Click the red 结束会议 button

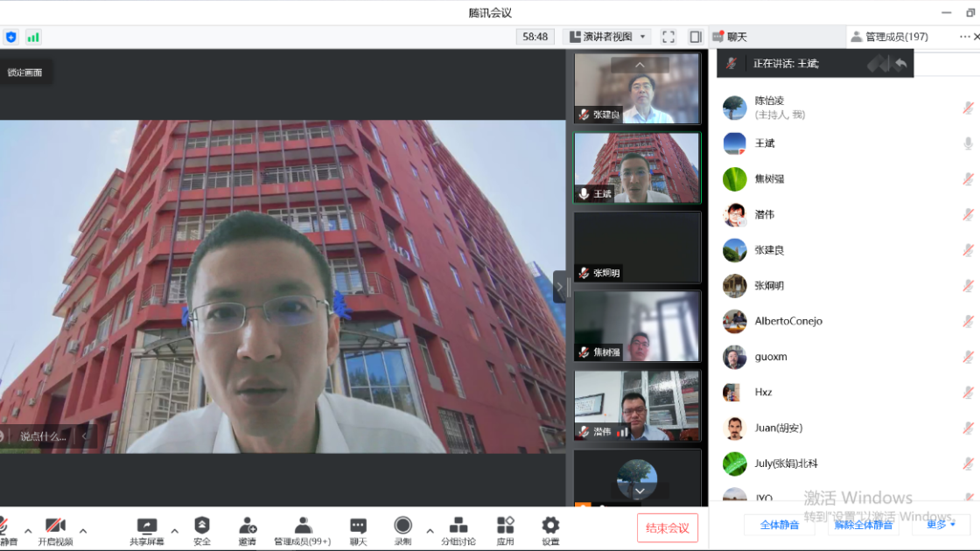(x=668, y=527)
